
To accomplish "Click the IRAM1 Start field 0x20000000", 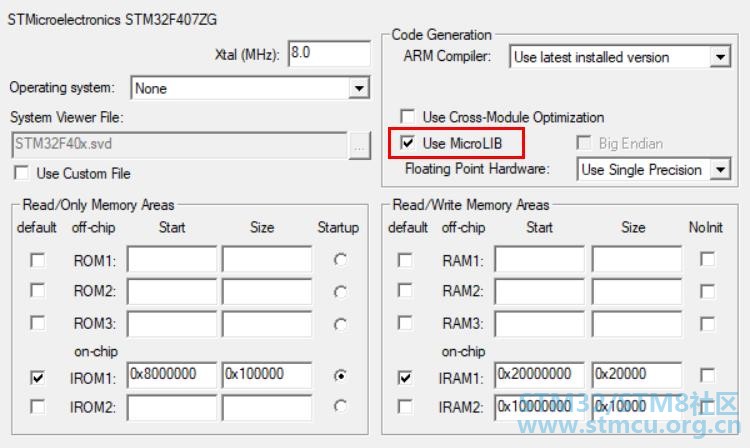I will pyautogui.click(x=540, y=374).
